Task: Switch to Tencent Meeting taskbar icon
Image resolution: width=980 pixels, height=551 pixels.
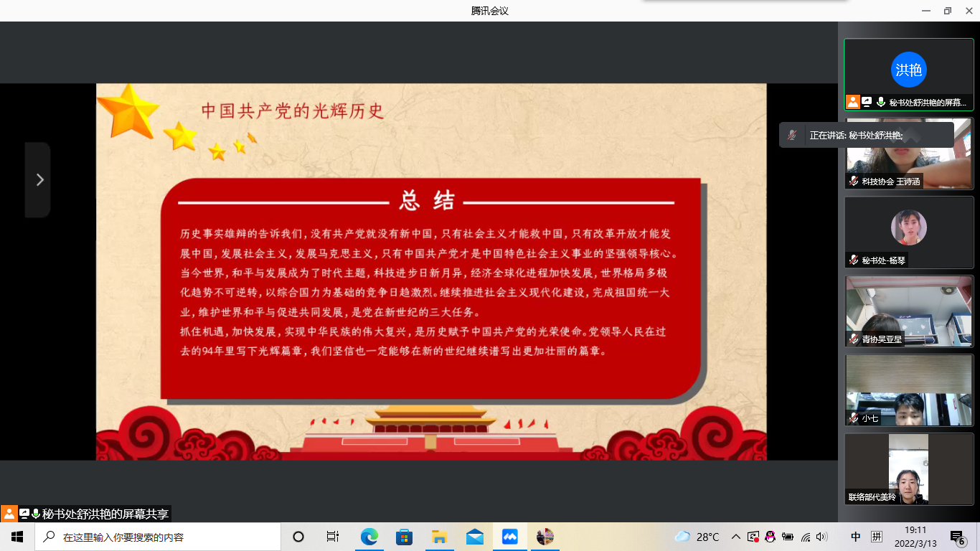Action: [x=510, y=537]
